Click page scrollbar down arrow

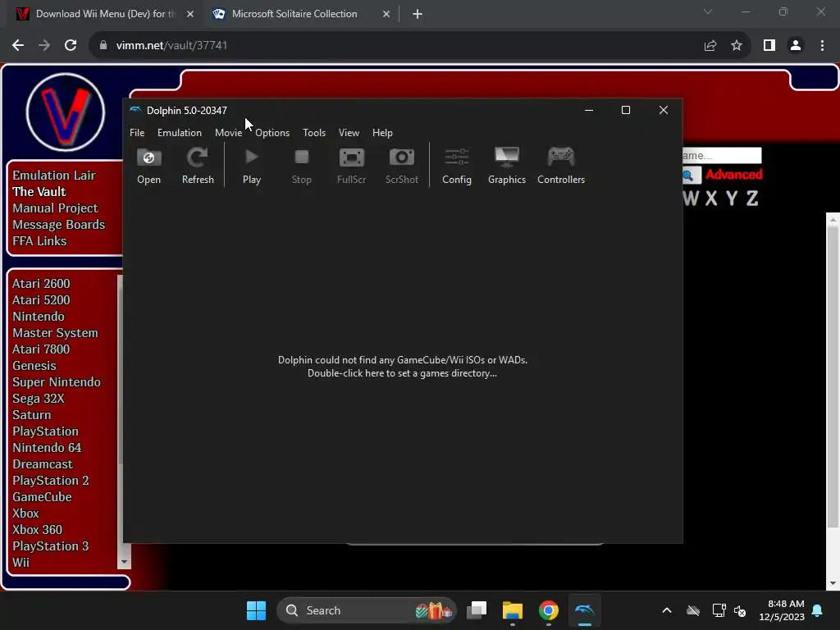tap(833, 583)
